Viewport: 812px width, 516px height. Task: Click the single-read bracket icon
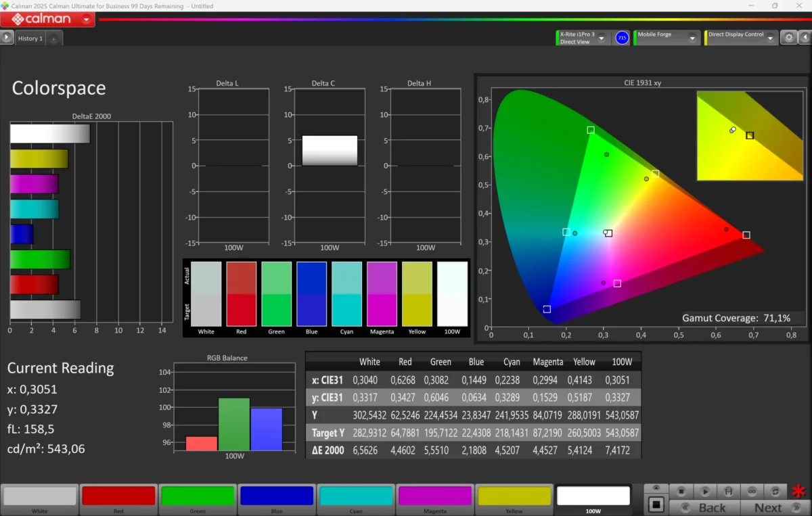728,491
